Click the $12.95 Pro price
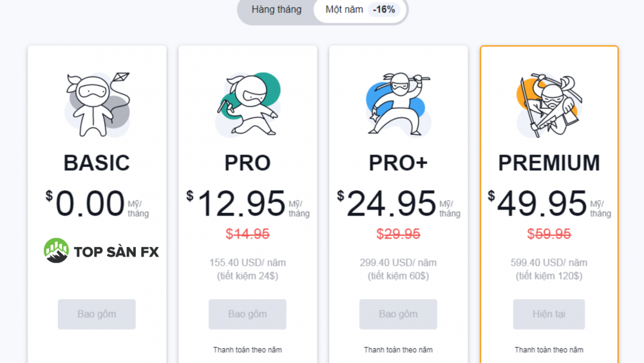644x363 pixels. tap(241, 204)
